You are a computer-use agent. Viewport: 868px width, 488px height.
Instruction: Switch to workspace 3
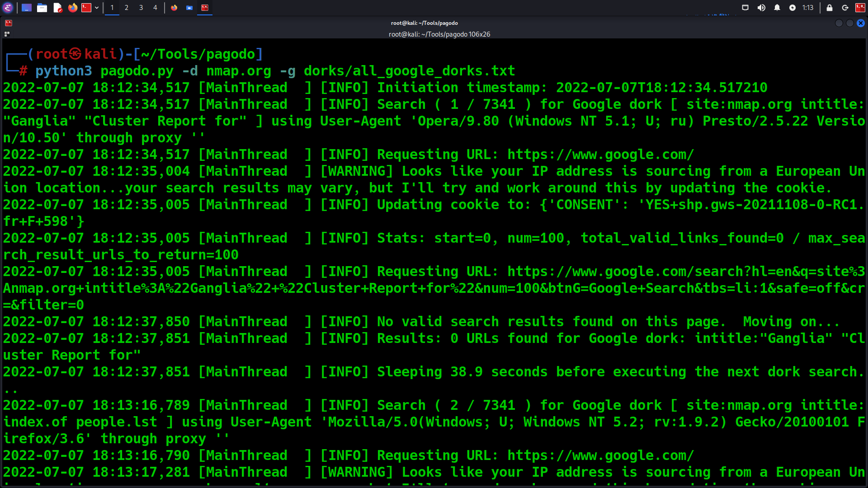point(141,8)
